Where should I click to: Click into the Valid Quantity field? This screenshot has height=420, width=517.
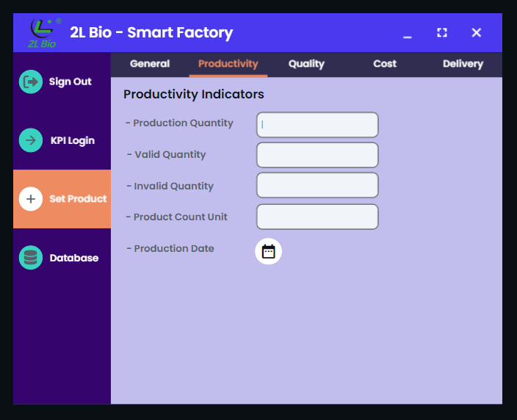click(x=317, y=155)
